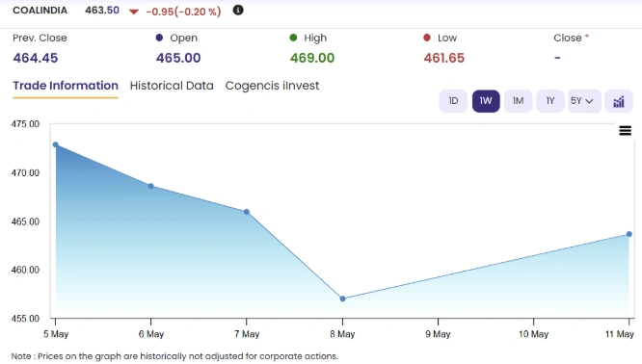Click the 475.00 y-axis label
The width and height of the screenshot is (642, 364).
25,124
